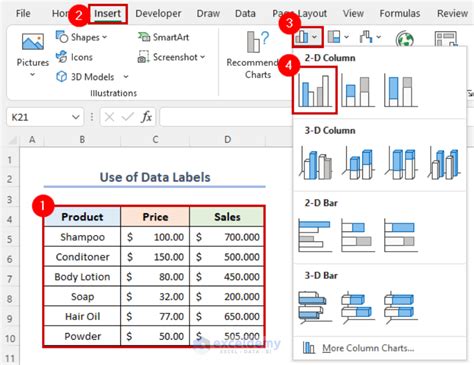Viewport: 474px width, 365px height.
Task: Select column C header
Action: tap(155, 140)
